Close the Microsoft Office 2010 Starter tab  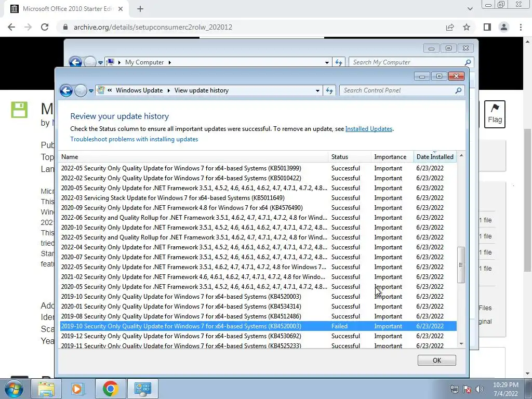[x=121, y=9]
